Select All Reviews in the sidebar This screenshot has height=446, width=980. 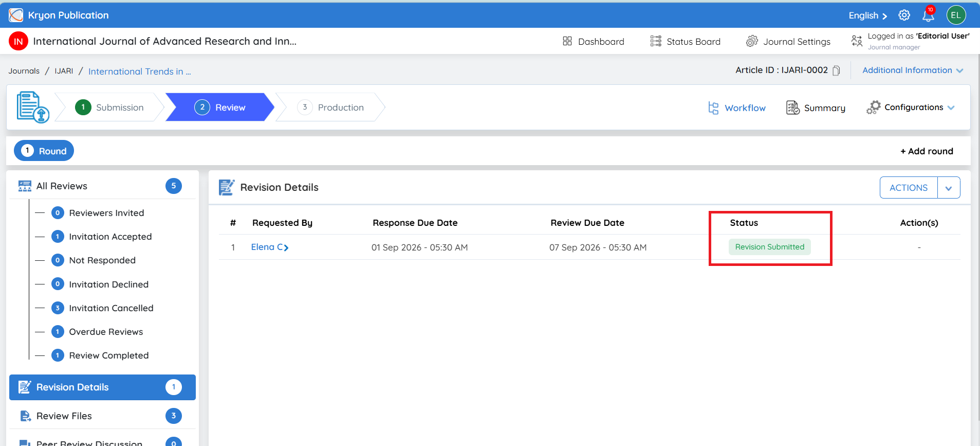click(x=102, y=186)
